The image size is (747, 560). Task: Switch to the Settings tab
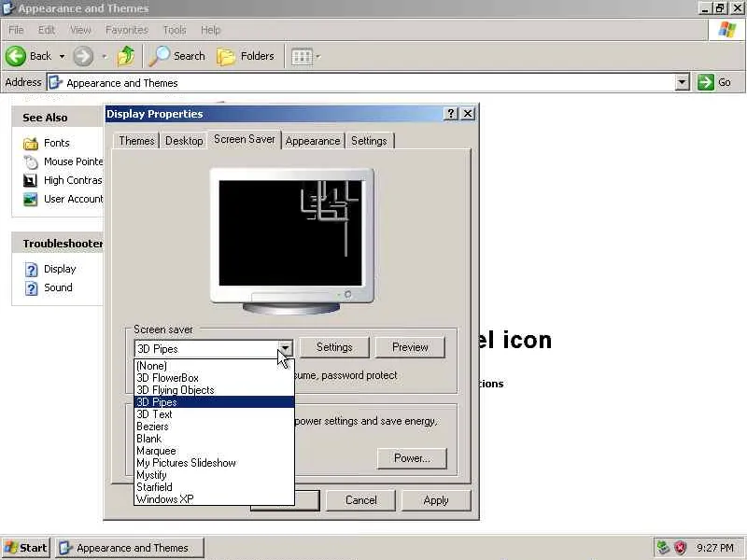pyautogui.click(x=369, y=141)
